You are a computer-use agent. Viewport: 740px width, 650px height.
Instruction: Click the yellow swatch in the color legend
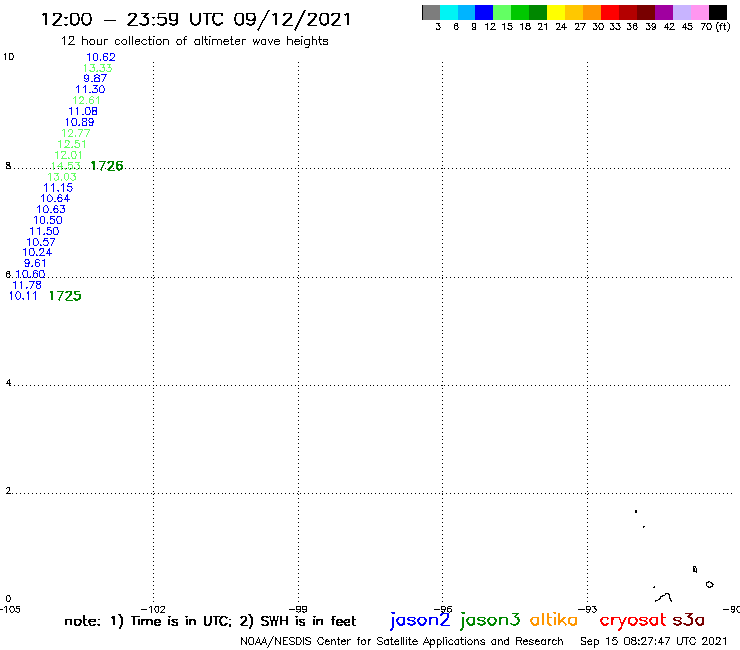point(556,12)
